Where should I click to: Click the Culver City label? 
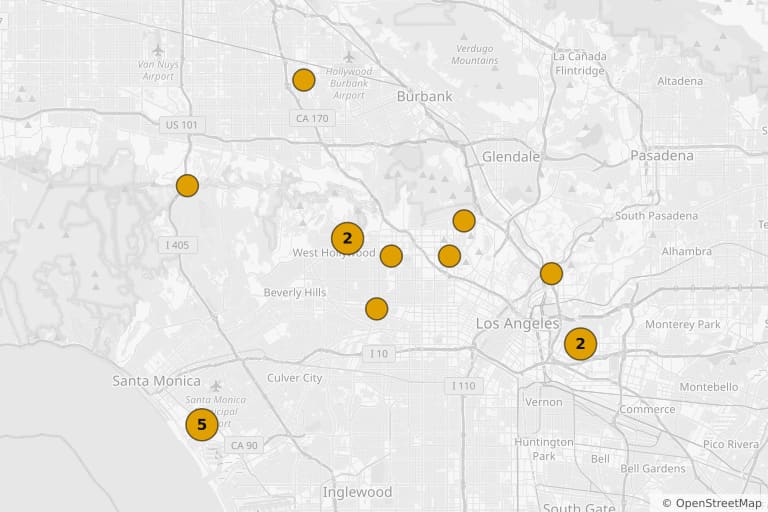click(x=294, y=378)
